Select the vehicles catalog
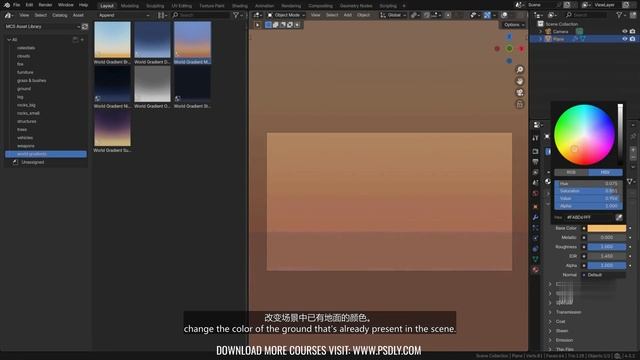This screenshot has width=640, height=360. click(x=25, y=138)
